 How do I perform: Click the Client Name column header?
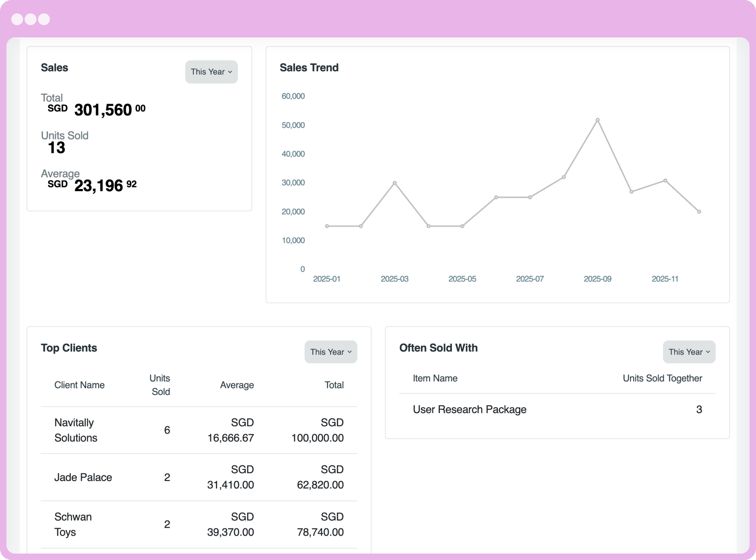[79, 385]
